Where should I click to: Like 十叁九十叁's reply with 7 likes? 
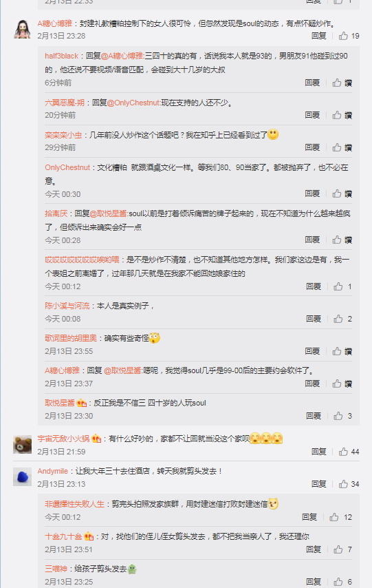pos(338,549)
